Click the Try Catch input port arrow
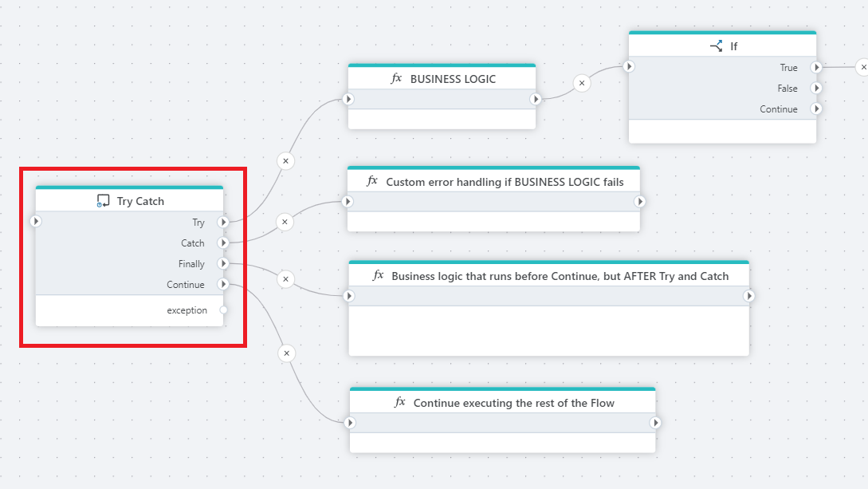The height and width of the screenshot is (489, 868). [x=36, y=221]
